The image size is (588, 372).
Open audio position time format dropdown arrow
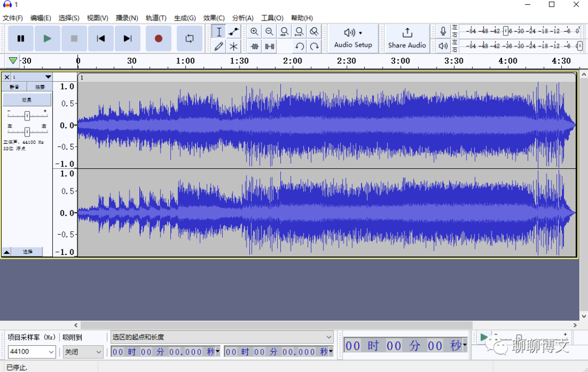(465, 345)
